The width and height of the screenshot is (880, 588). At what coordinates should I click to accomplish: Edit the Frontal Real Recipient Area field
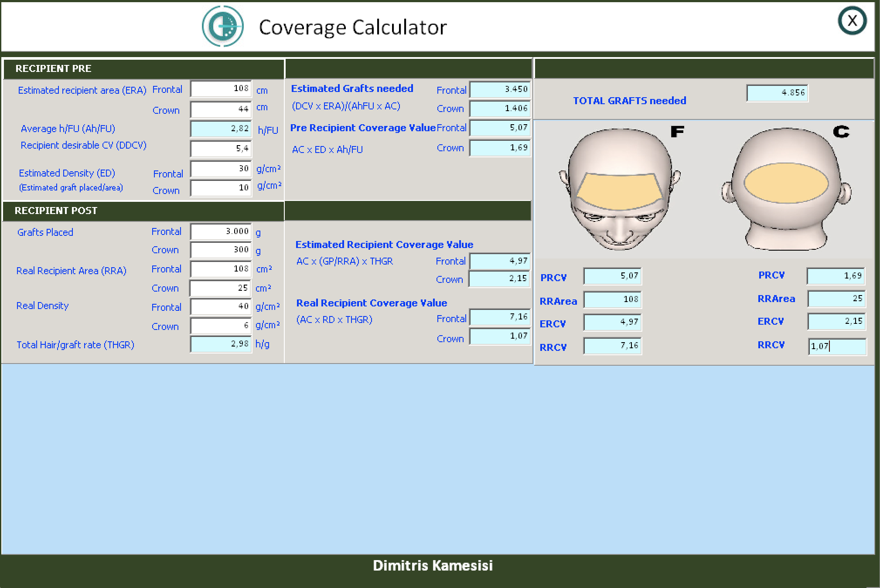221,269
